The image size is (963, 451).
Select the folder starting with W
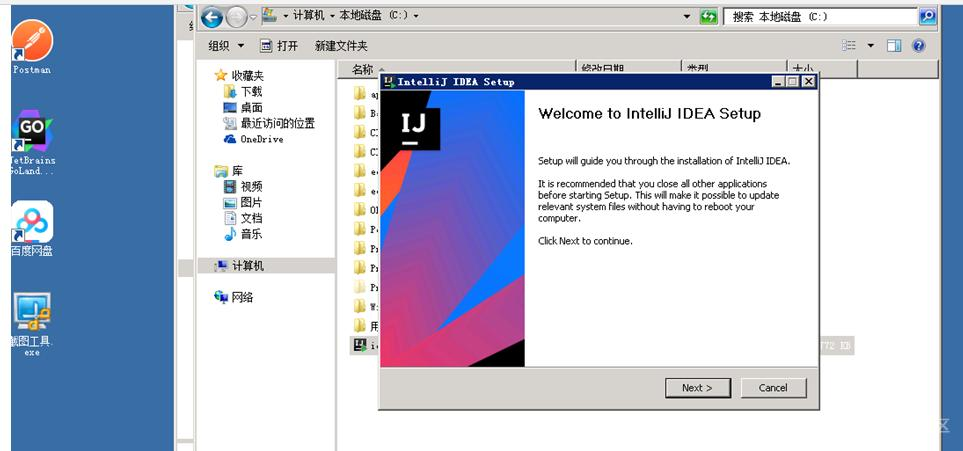pos(365,305)
